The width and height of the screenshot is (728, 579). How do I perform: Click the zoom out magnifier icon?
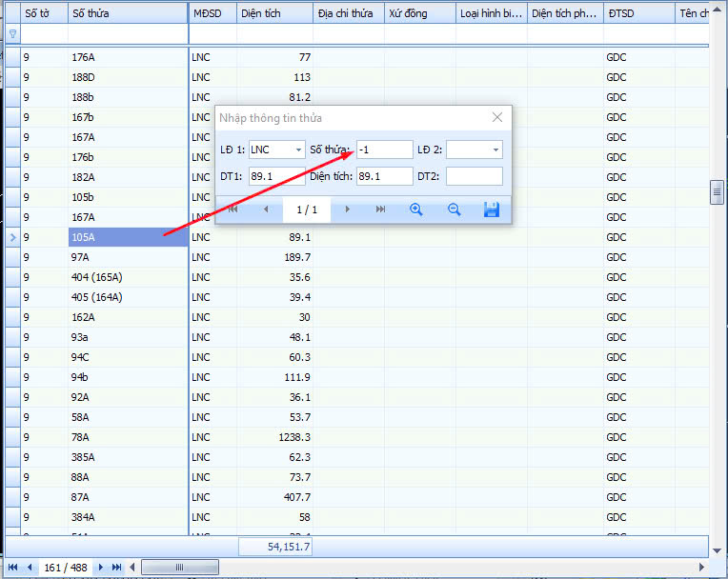point(455,210)
